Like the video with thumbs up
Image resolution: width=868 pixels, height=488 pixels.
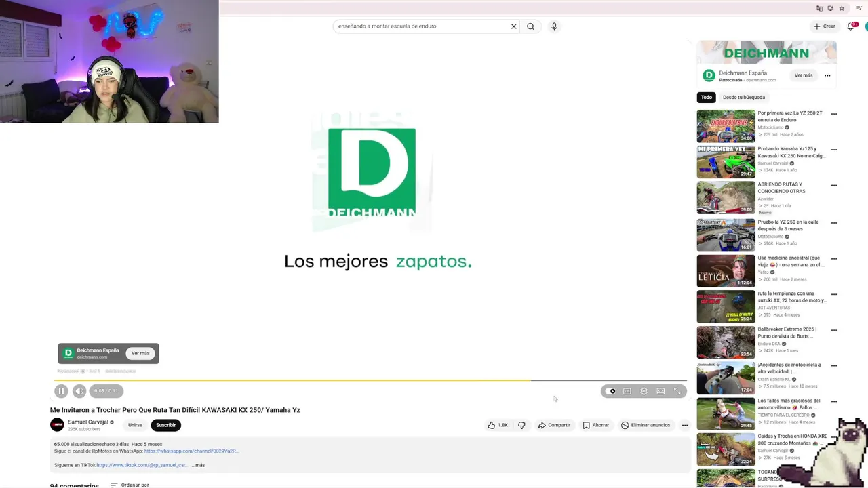coord(498,425)
